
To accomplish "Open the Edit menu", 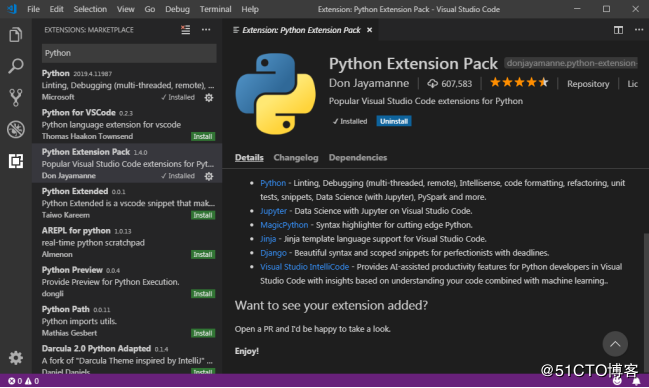I will point(56,9).
